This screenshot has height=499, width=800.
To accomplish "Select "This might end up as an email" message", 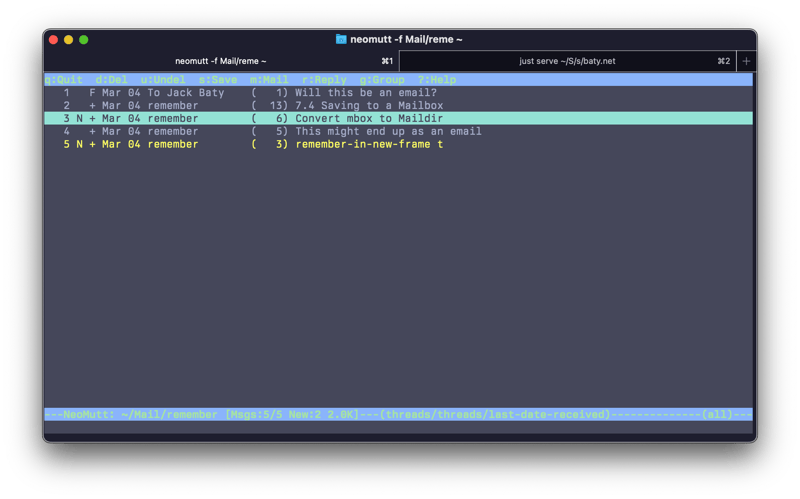I will coord(388,132).
